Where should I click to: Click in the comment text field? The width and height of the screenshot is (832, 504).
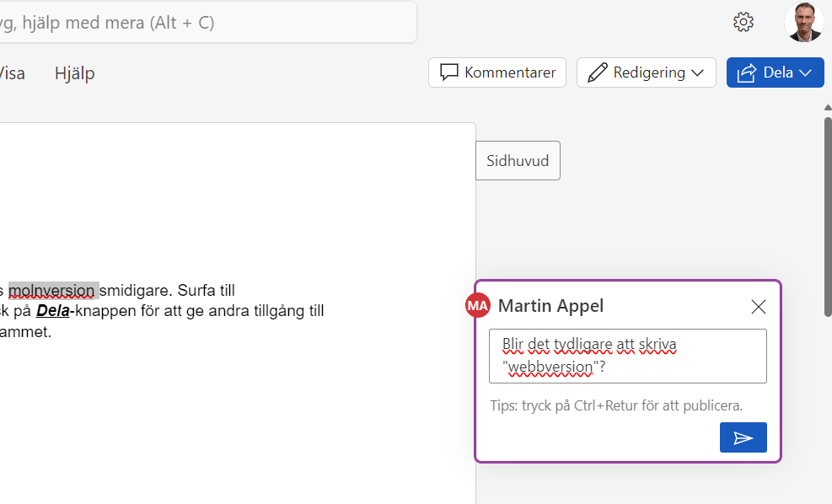pyautogui.click(x=627, y=356)
